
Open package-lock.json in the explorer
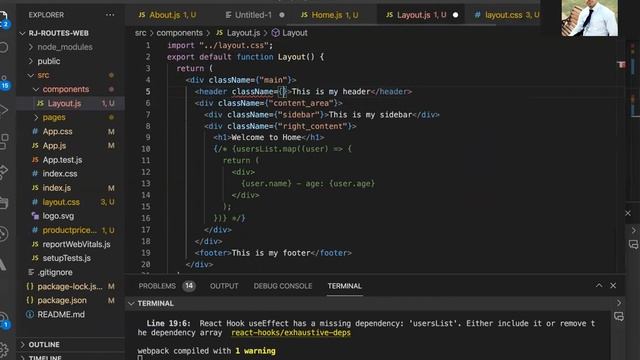[x=71, y=287]
